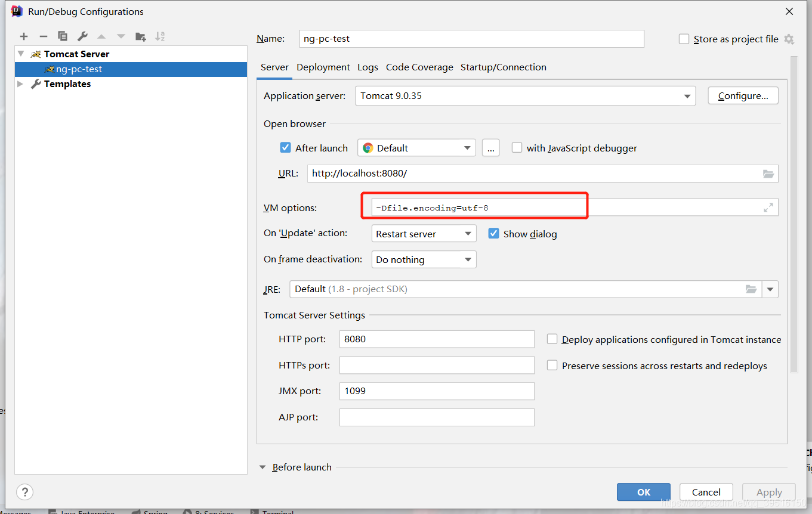812x514 pixels.
Task: Click the JMX port field 1099
Action: 437,391
